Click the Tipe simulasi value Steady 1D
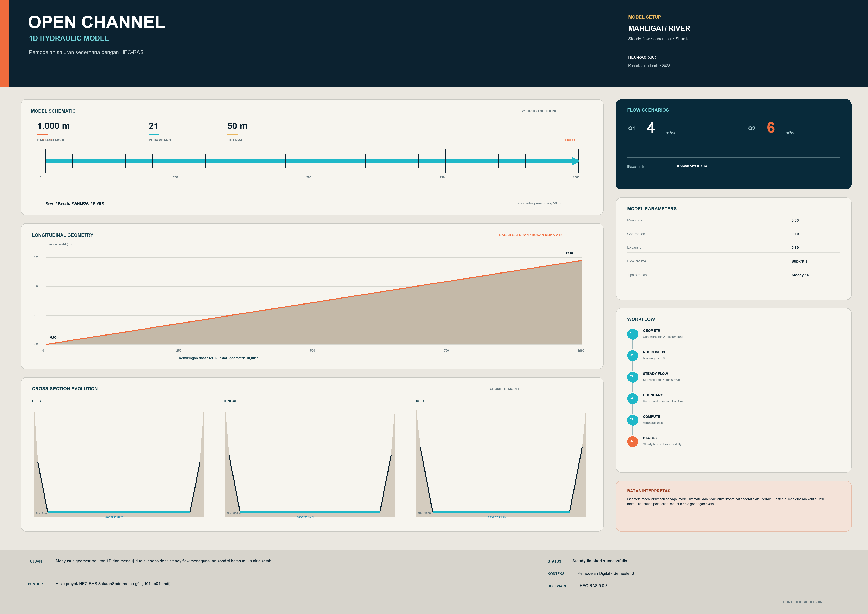This screenshot has height=614, width=868. coord(800,275)
